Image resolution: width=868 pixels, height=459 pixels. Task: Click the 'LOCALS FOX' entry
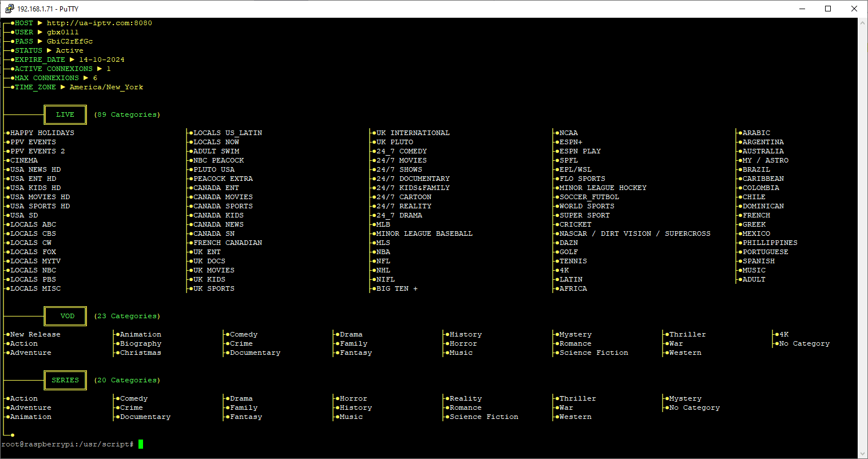[x=33, y=252]
